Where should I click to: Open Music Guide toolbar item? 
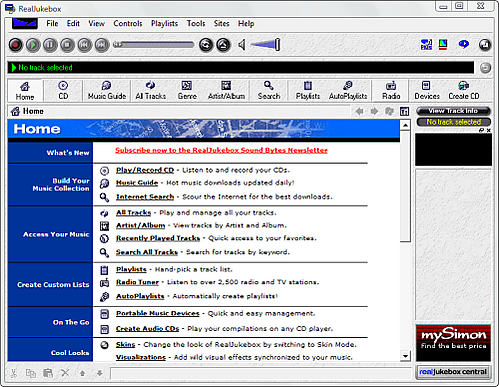pyautogui.click(x=107, y=91)
